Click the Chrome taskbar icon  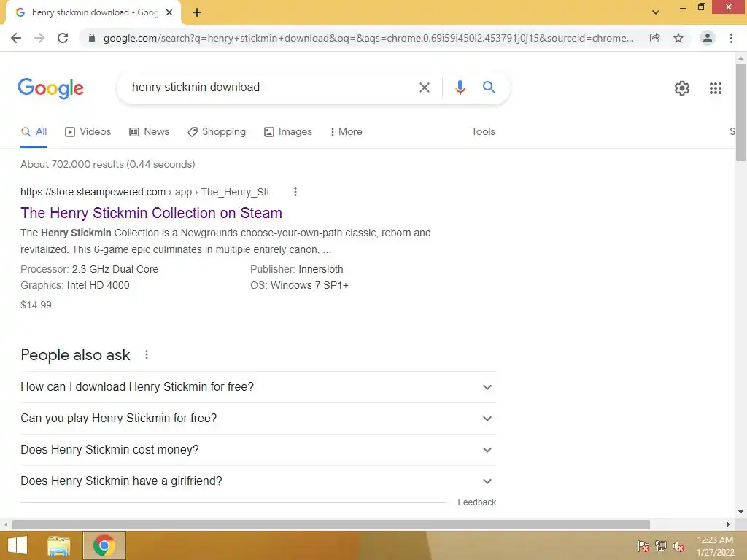104,545
